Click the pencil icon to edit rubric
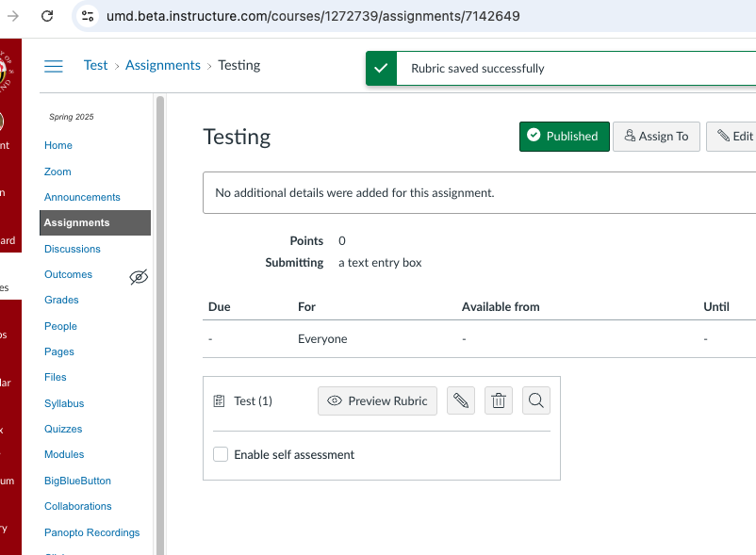This screenshot has width=756, height=555. point(460,400)
